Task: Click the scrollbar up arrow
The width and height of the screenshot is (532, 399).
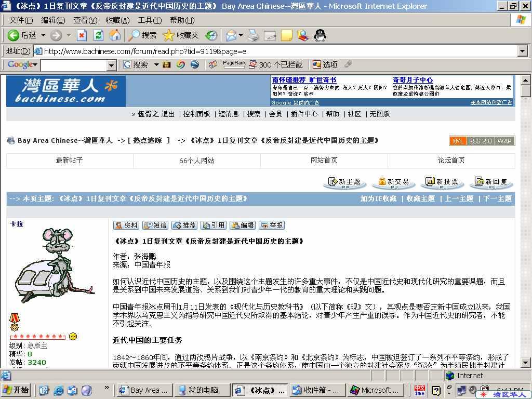Action: coord(525,81)
